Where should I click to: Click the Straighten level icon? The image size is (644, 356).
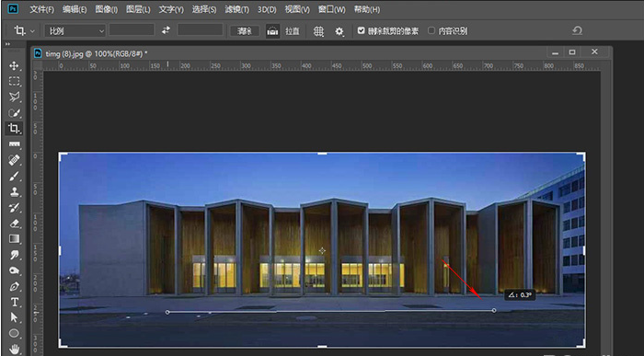pos(272,30)
